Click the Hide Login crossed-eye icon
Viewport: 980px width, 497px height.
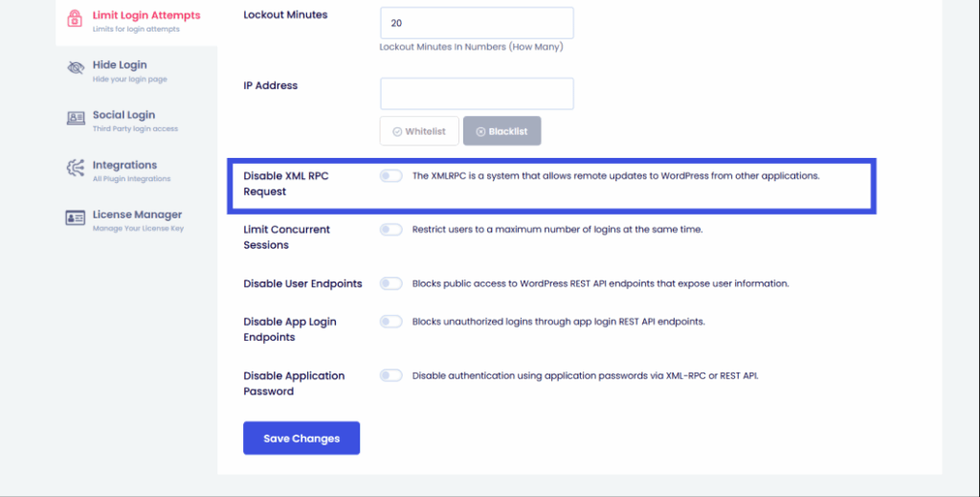coord(76,69)
